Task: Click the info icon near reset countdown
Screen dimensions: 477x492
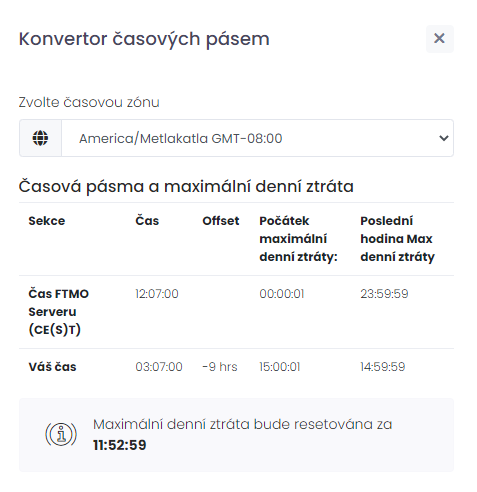Action: (61, 434)
